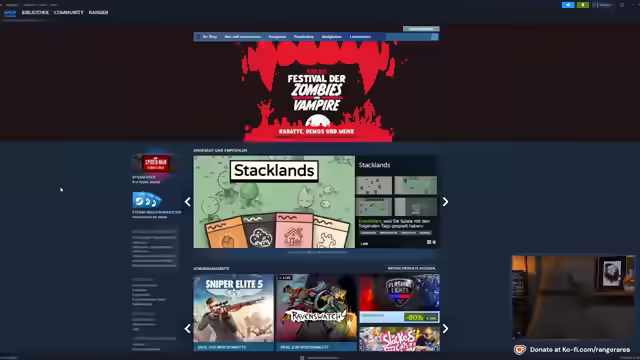Screen dimensions: 640x360
Task: Open the Sniper Elite 5 weekend deal
Action: coord(233,312)
